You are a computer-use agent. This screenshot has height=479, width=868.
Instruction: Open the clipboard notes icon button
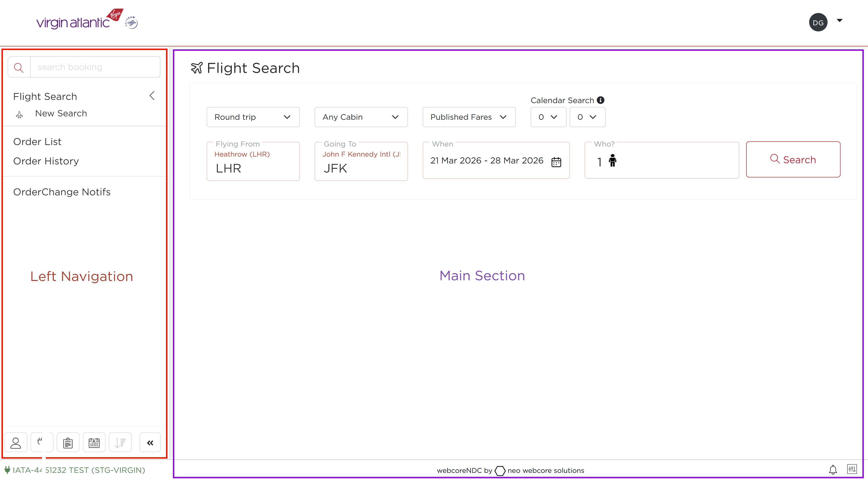(68, 442)
